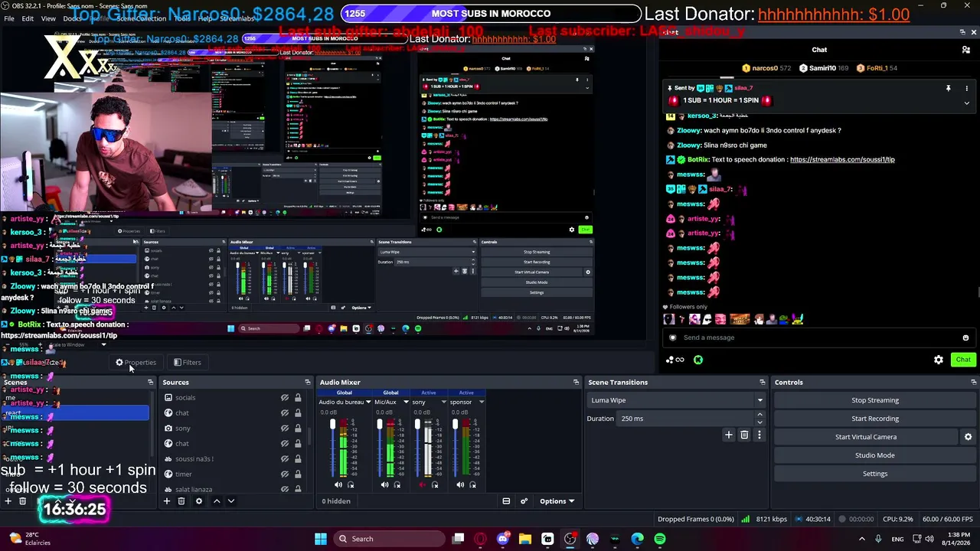Open Audio Mixer layout toggle icon
Screen dimensions: 980x551
point(506,501)
